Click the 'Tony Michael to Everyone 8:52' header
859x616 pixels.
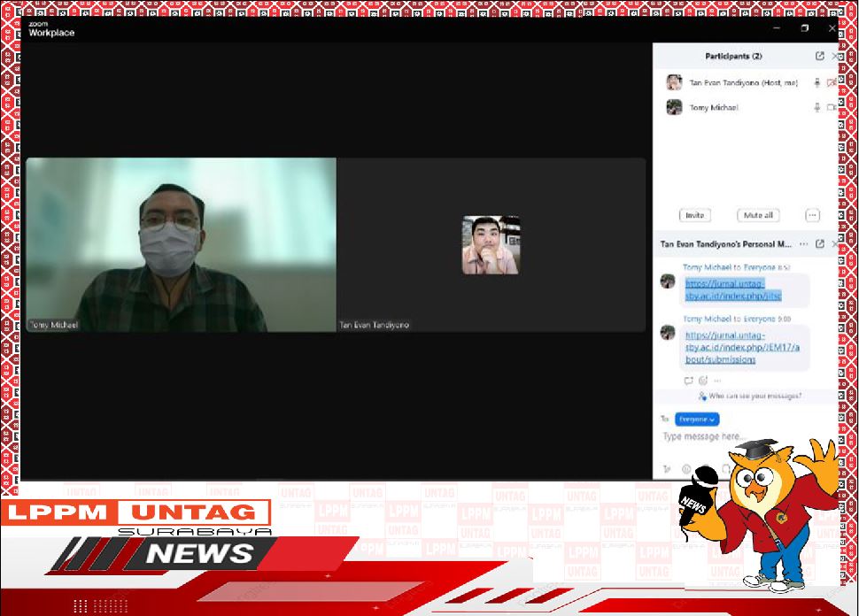coord(737,267)
